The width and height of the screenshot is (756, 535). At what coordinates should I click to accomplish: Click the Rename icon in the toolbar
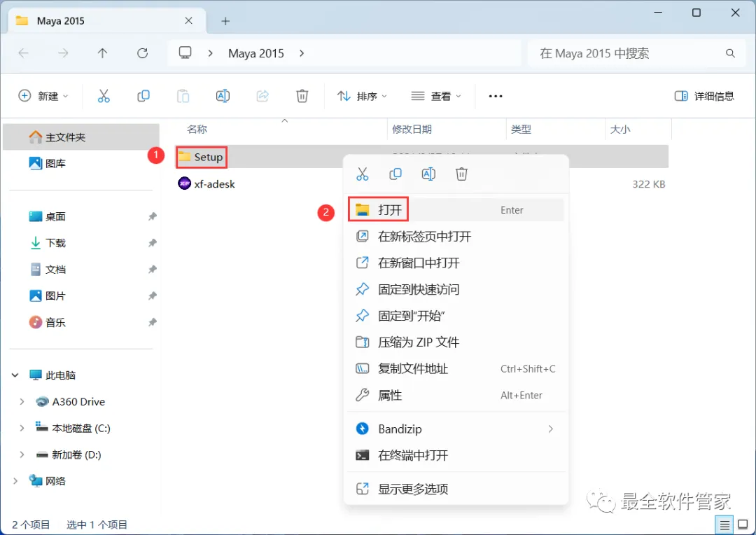tap(223, 96)
